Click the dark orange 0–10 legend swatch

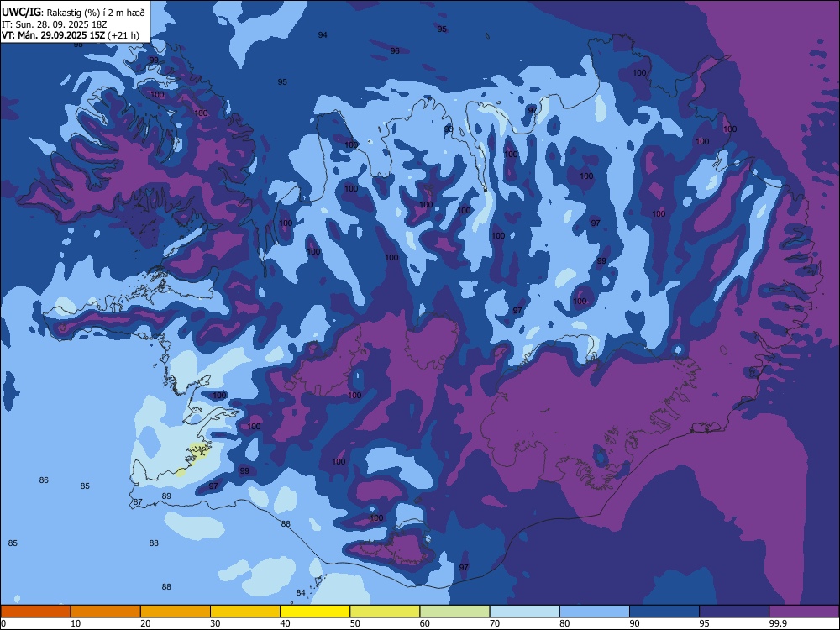click(x=35, y=612)
